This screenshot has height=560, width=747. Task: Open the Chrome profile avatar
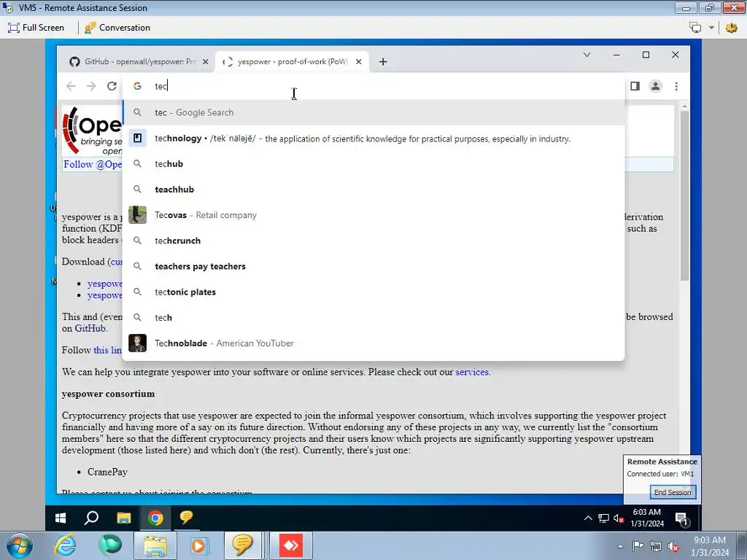click(x=656, y=86)
